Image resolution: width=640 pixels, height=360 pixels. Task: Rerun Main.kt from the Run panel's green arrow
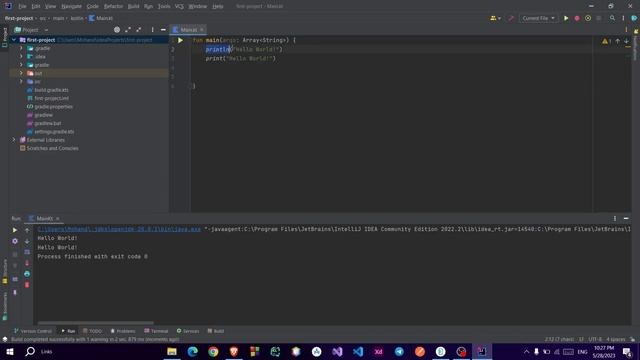point(15,230)
